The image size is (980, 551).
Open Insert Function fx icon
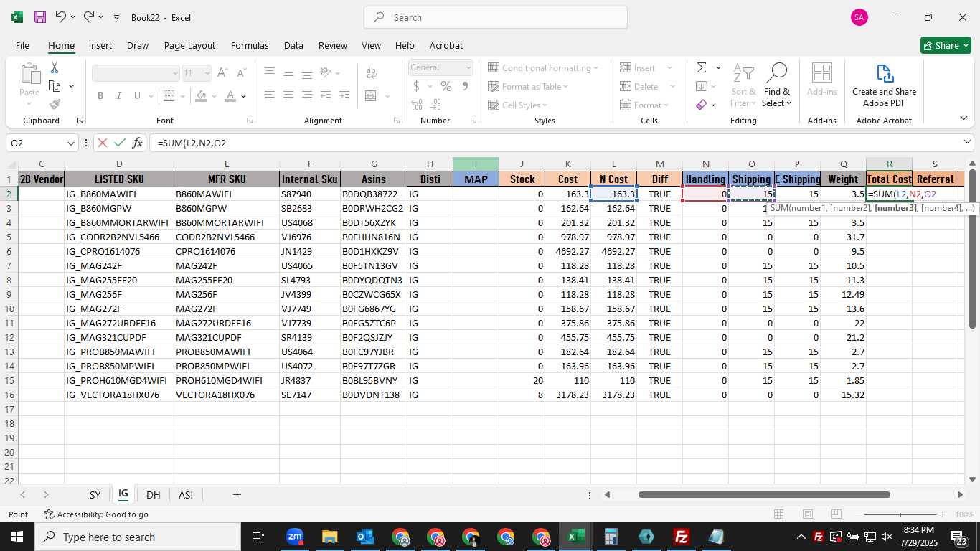pos(138,143)
